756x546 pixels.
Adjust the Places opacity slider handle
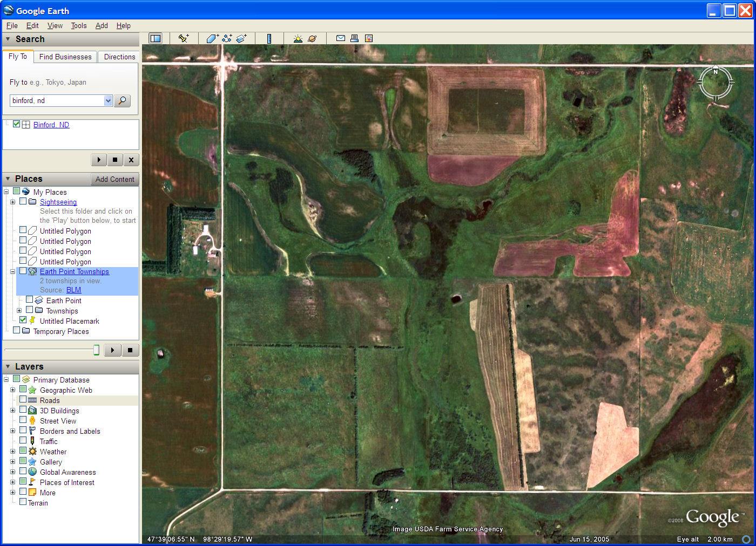[97, 350]
